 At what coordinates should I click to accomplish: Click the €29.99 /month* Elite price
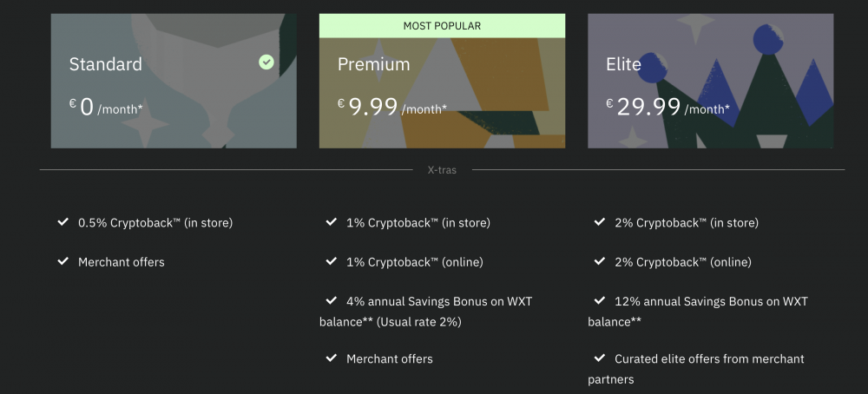[667, 108]
